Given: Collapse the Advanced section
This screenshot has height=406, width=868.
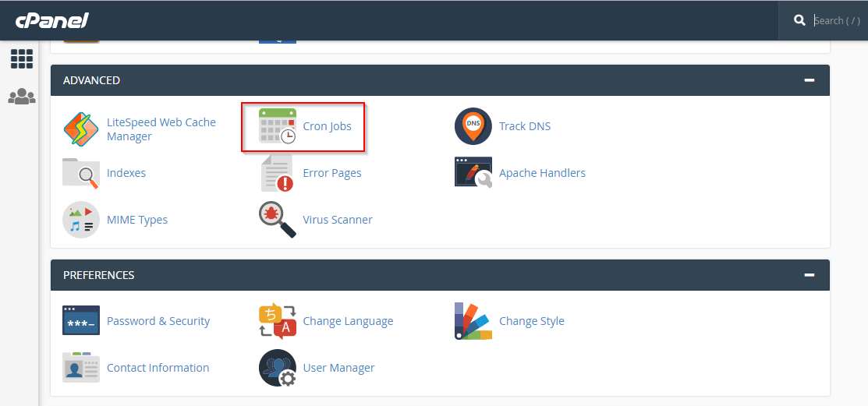Looking at the screenshot, I should pos(810,80).
